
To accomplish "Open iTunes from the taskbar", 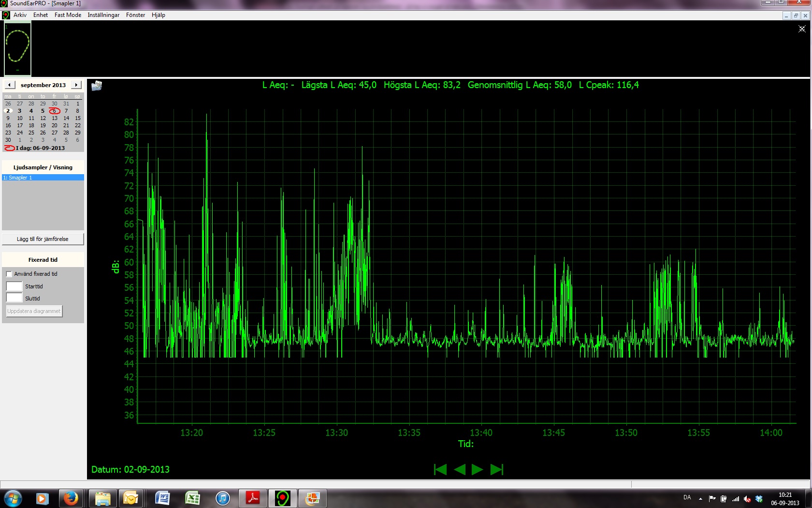I will point(222,498).
